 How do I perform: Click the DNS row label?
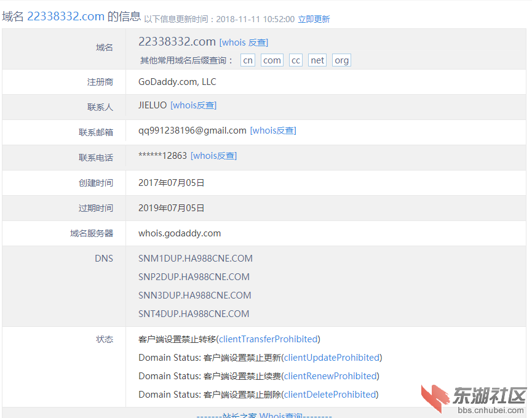point(104,259)
